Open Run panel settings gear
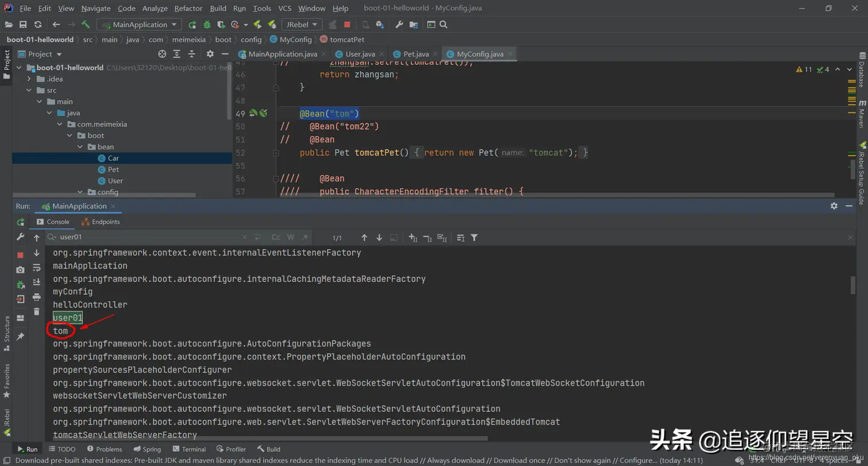This screenshot has width=868, height=466. [834, 206]
